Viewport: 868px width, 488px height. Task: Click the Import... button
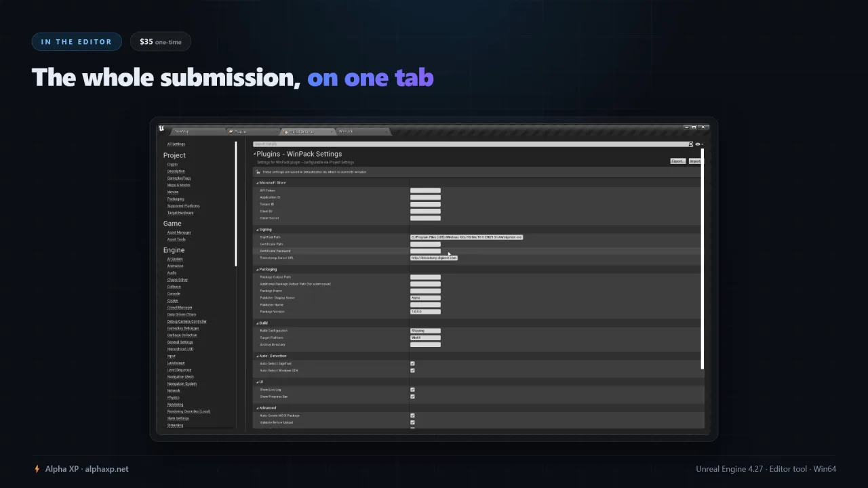[695, 161]
